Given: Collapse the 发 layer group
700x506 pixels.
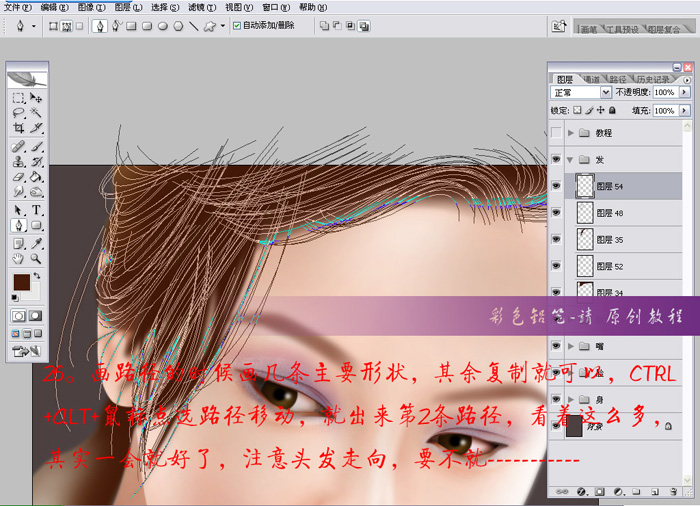Looking at the screenshot, I should (x=572, y=160).
